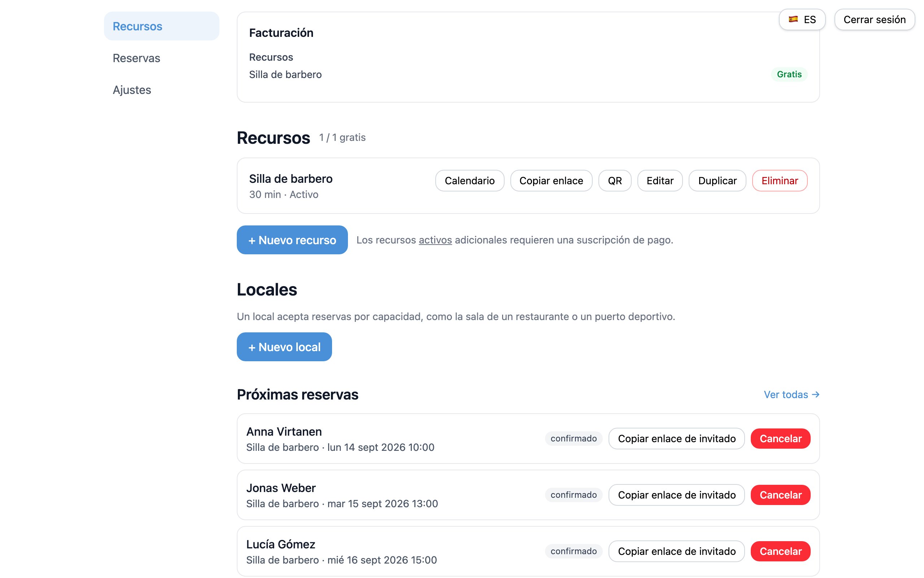924x578 pixels.
Task: Click the red Eliminar button
Action: 780,180
